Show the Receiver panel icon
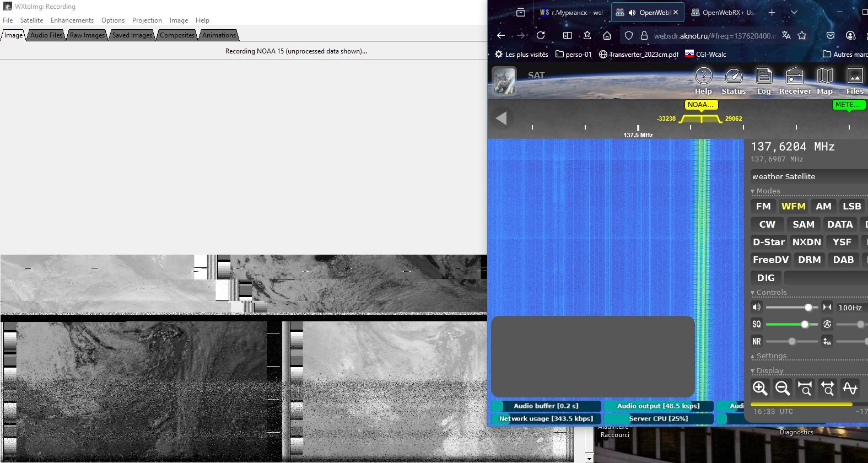 coord(795,80)
